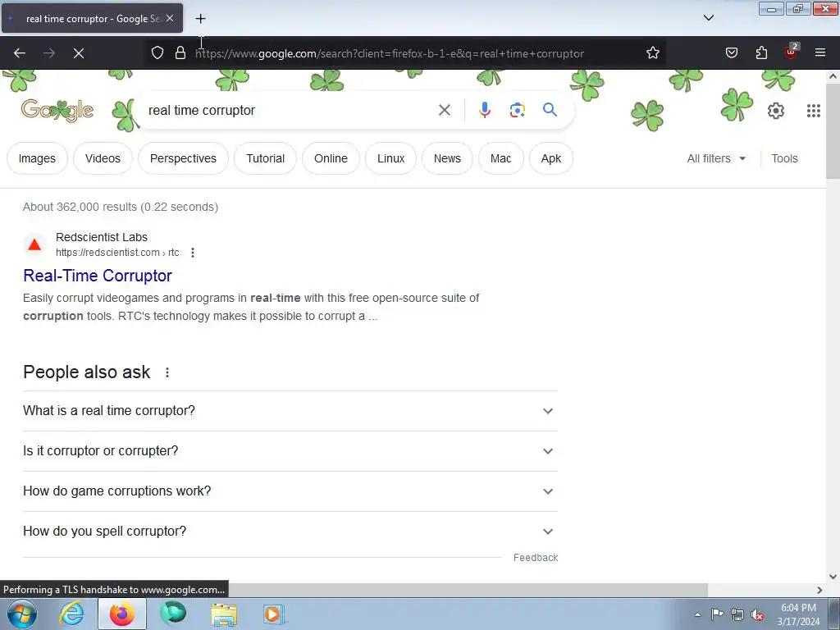Image resolution: width=840 pixels, height=630 pixels.
Task: Open the taskbar clock showing 6:04 PM
Action: (x=798, y=614)
